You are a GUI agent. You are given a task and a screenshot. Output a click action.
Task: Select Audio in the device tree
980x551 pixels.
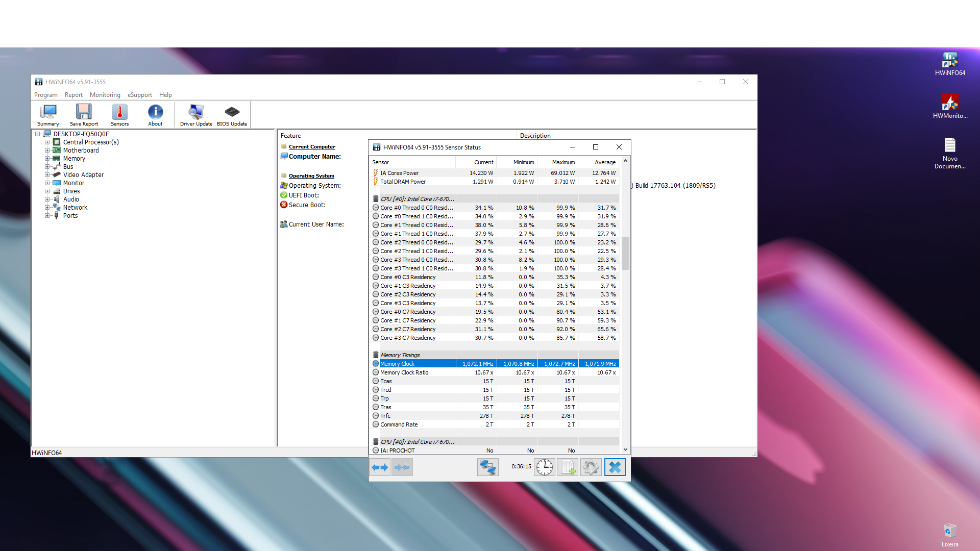71,199
